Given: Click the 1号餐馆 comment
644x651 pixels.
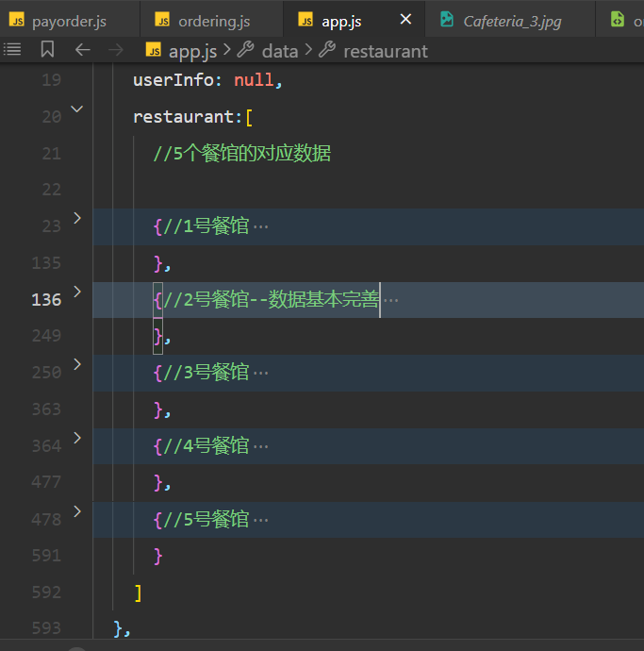Looking at the screenshot, I should click(206, 226).
